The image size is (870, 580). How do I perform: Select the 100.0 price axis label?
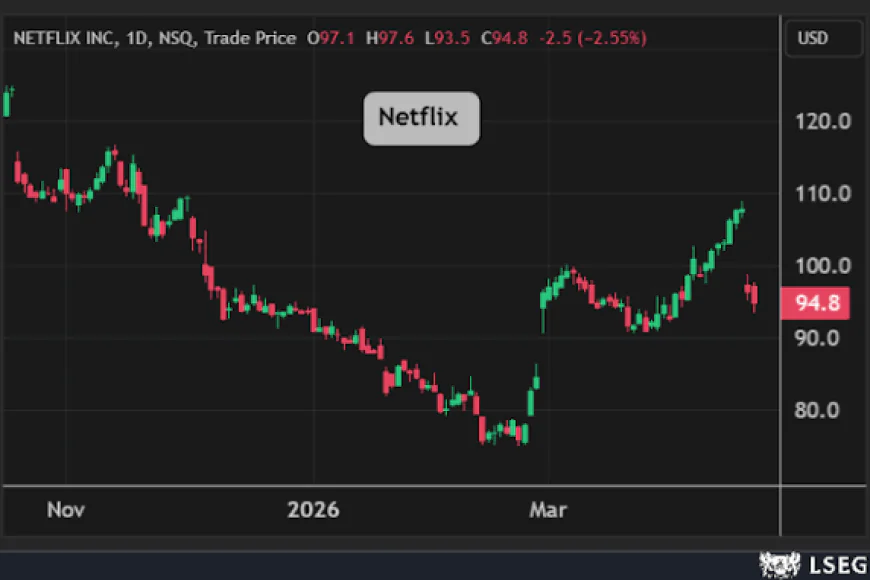coord(824,266)
